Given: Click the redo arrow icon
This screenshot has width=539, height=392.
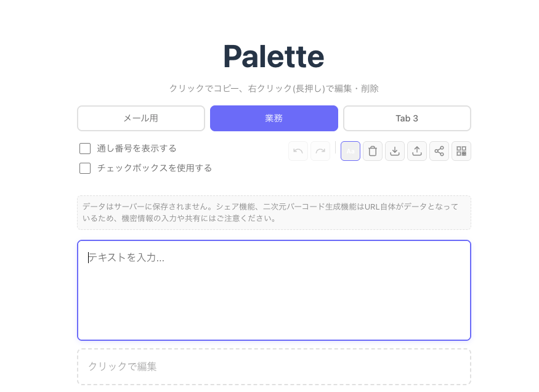Looking at the screenshot, I should point(320,151).
